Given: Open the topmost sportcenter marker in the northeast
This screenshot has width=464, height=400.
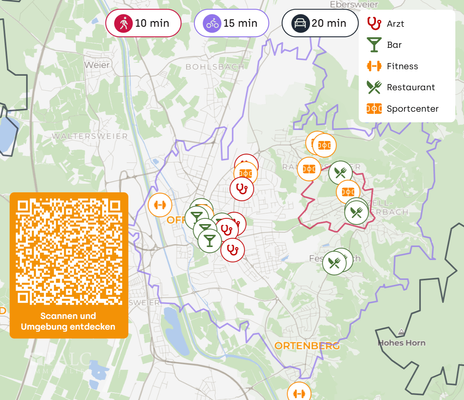Looking at the screenshot, I should pyautogui.click(x=324, y=145).
